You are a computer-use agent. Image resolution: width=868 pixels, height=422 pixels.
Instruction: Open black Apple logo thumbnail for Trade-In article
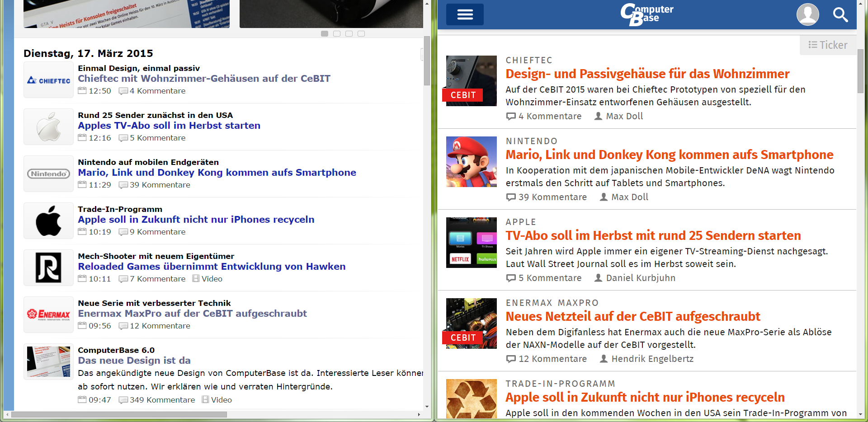[48, 221]
